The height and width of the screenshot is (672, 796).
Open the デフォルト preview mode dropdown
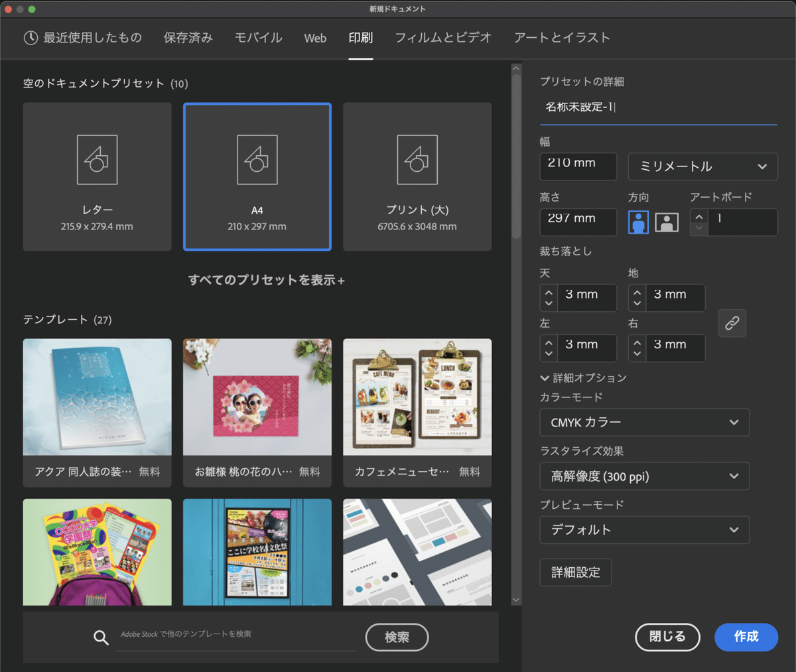click(x=645, y=530)
